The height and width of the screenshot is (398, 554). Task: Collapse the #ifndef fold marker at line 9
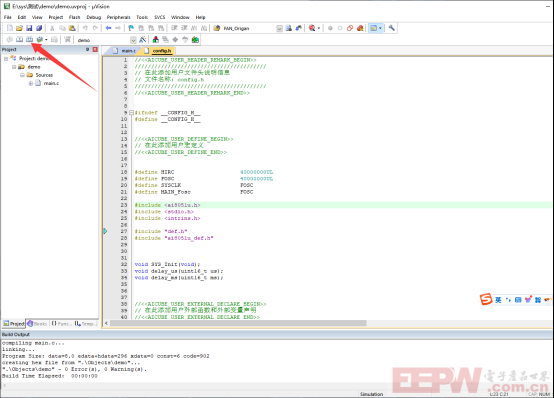tap(131, 112)
